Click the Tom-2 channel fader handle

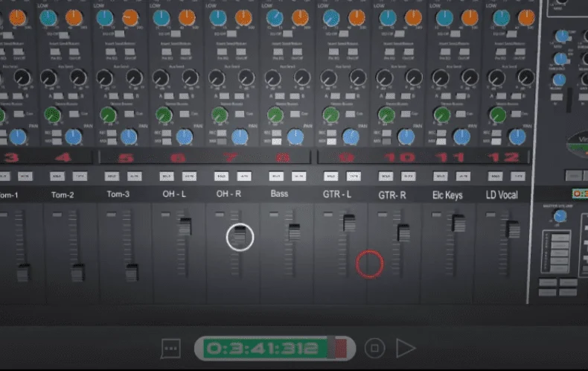point(78,272)
